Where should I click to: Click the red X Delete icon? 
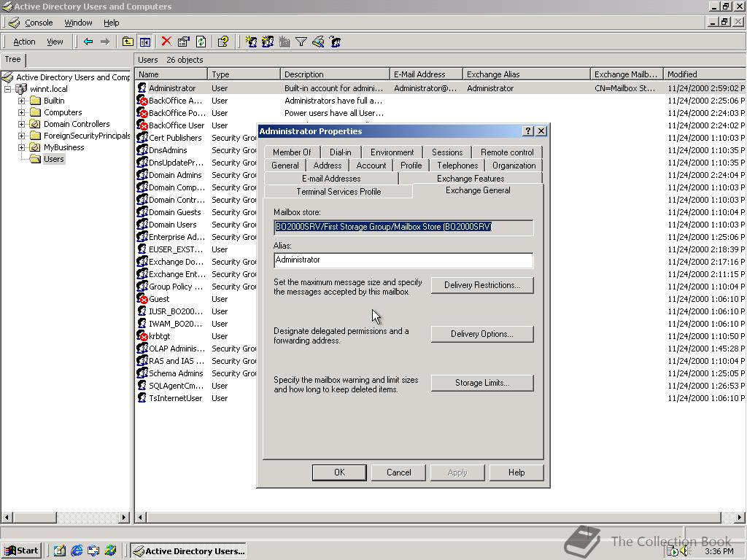166,42
